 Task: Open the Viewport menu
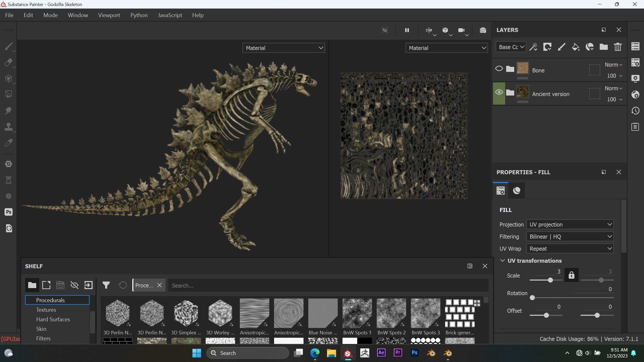pyautogui.click(x=109, y=15)
